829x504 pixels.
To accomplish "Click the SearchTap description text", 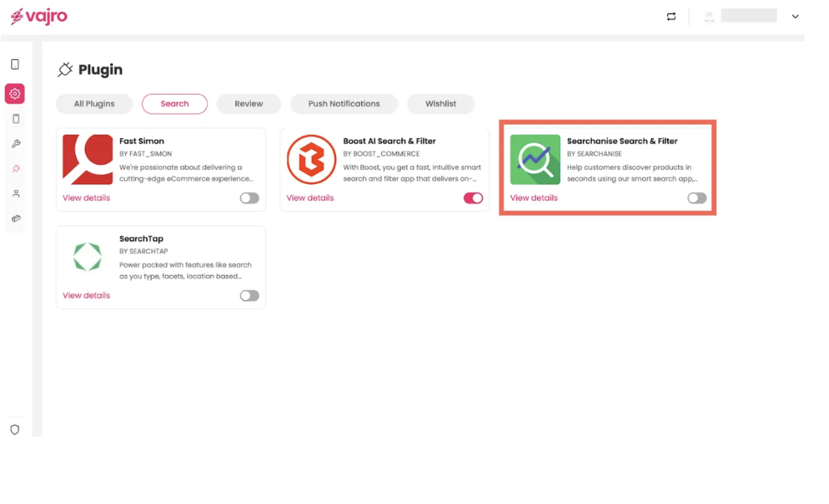I will pyautogui.click(x=185, y=270).
